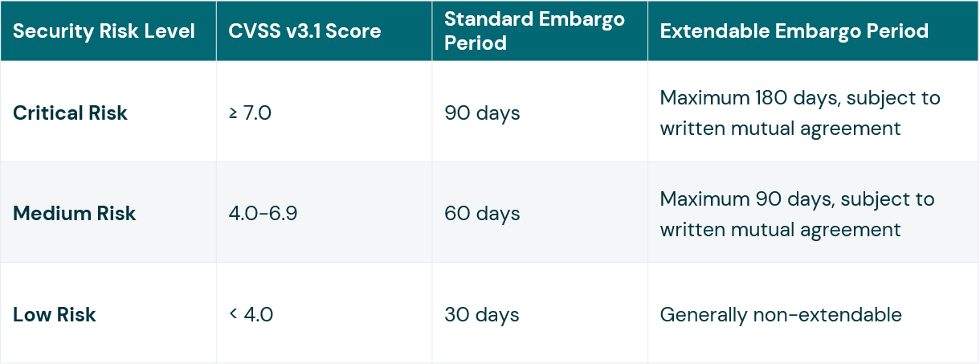
Task: Select the 60 days embargo cell
Action: [482, 213]
